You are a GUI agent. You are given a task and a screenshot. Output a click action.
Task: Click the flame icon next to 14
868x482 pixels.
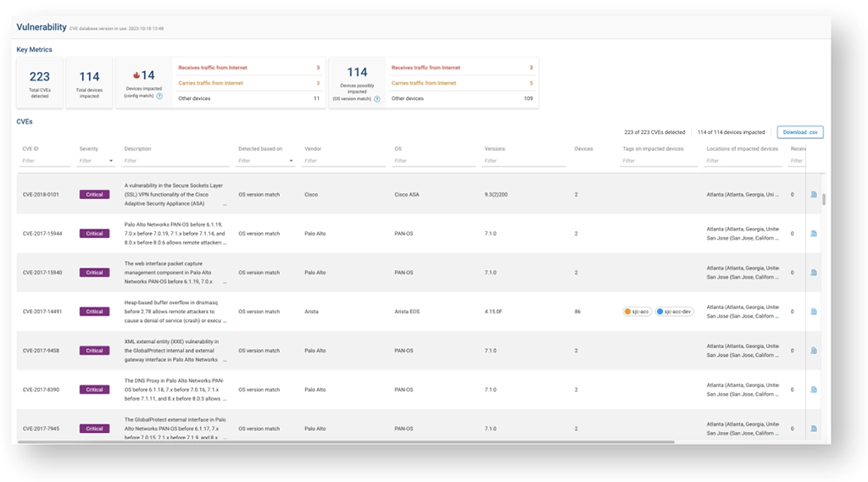pyautogui.click(x=136, y=75)
